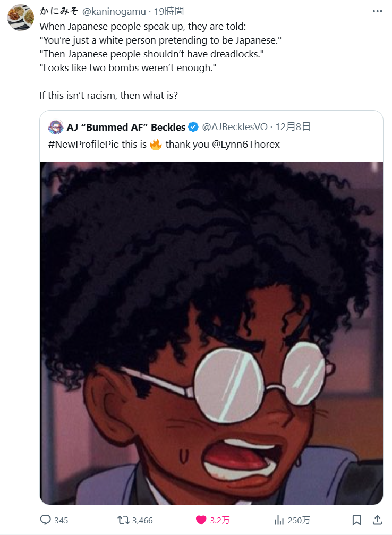This screenshot has height=535, width=392.
Task: Click the "If this isn't racism" tweet text
Action: click(108, 96)
